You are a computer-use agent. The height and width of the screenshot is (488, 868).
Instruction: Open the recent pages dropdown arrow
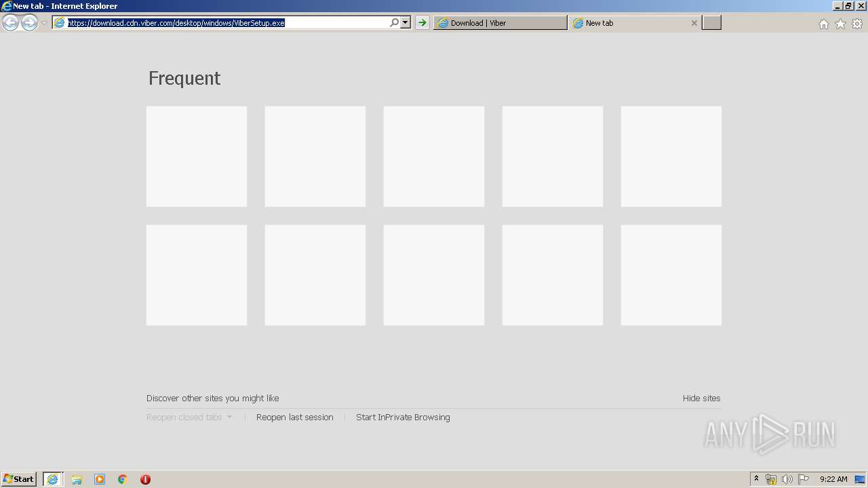pos(44,23)
